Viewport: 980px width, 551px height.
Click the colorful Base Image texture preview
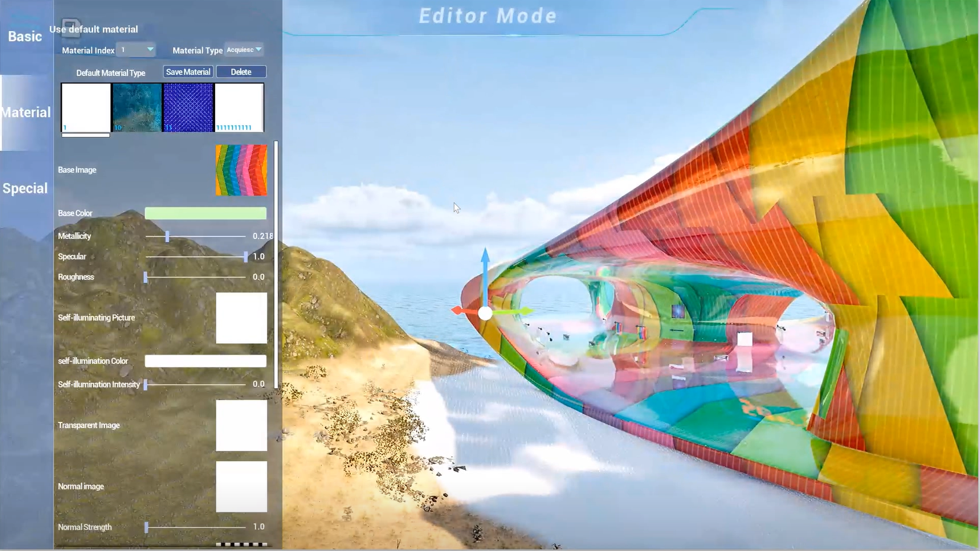click(x=241, y=170)
